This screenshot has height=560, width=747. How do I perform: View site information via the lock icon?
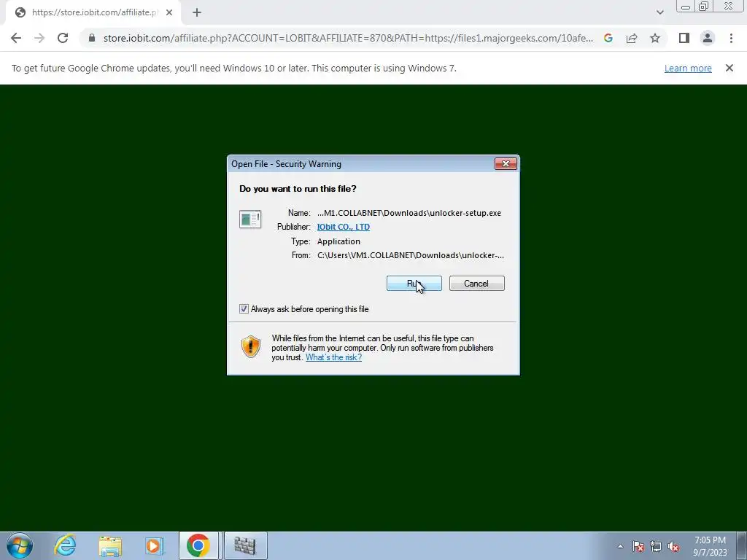pos(92,38)
